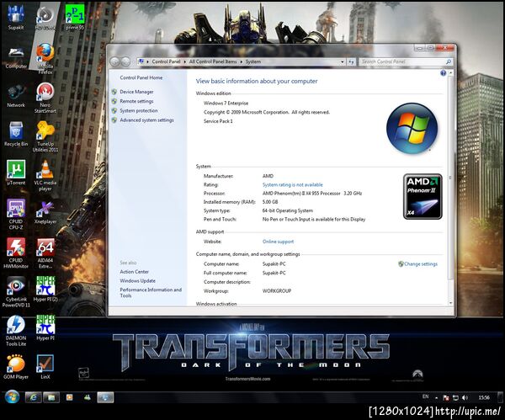Open Remote settings link

pos(136,101)
